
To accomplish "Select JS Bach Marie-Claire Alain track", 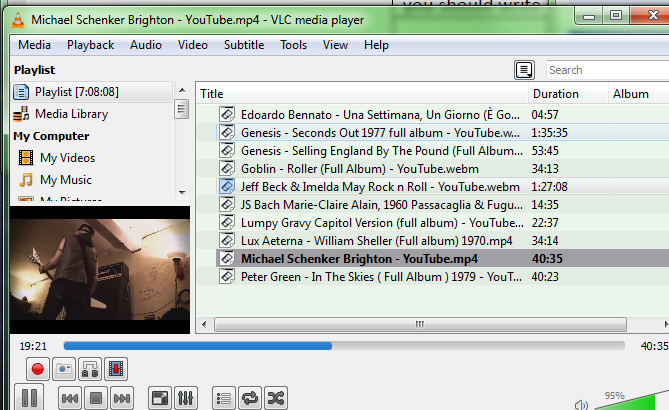I will pos(442,205).
